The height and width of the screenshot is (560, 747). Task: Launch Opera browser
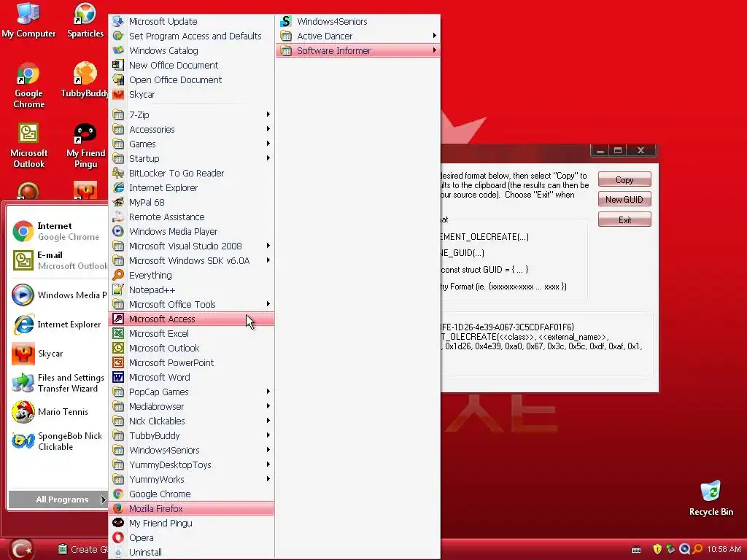point(192,537)
